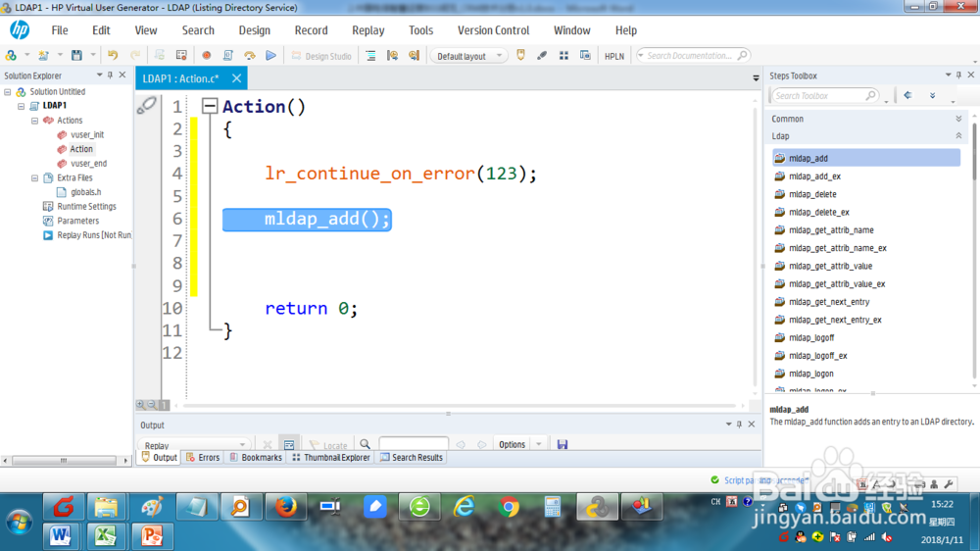980x551 pixels.
Task: Select the mldap_delete step
Action: pyautogui.click(x=811, y=194)
